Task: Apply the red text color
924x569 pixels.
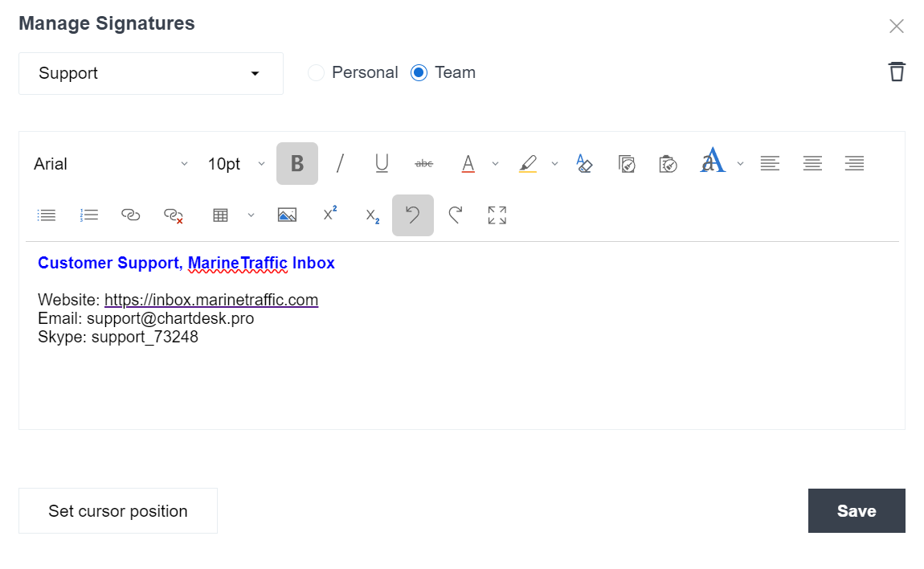Action: click(468, 163)
